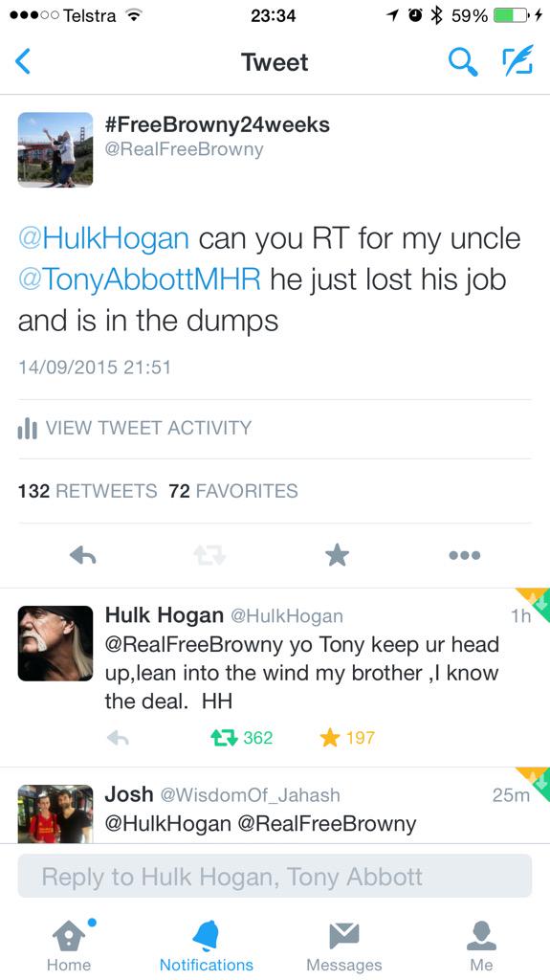Tap the back arrow in the header
550x980 pixels.
[23, 62]
